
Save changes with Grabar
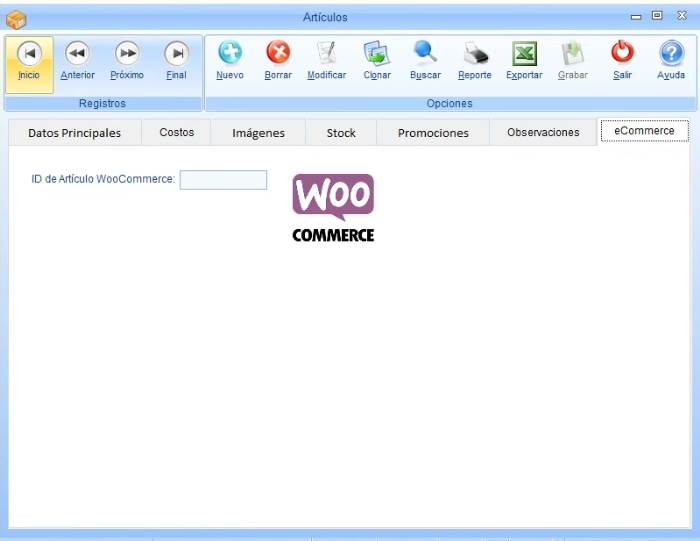tap(573, 61)
